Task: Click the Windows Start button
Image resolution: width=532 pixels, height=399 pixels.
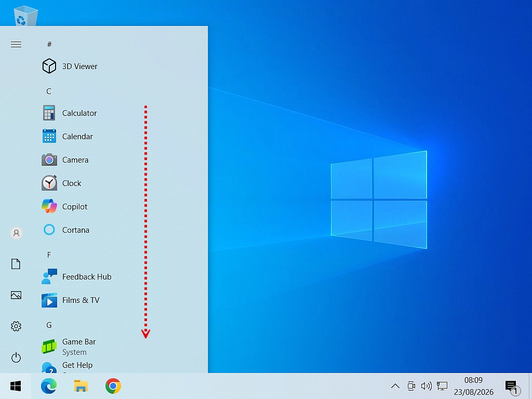Action: pyautogui.click(x=16, y=386)
